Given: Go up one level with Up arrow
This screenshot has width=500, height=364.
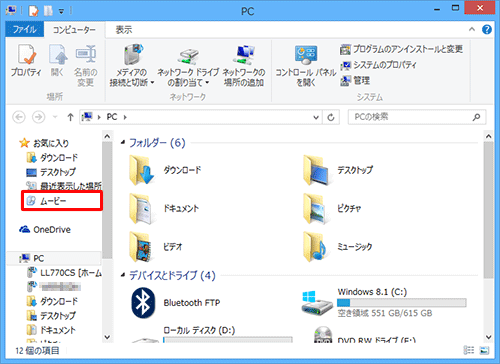Looking at the screenshot, I should 70,117.
